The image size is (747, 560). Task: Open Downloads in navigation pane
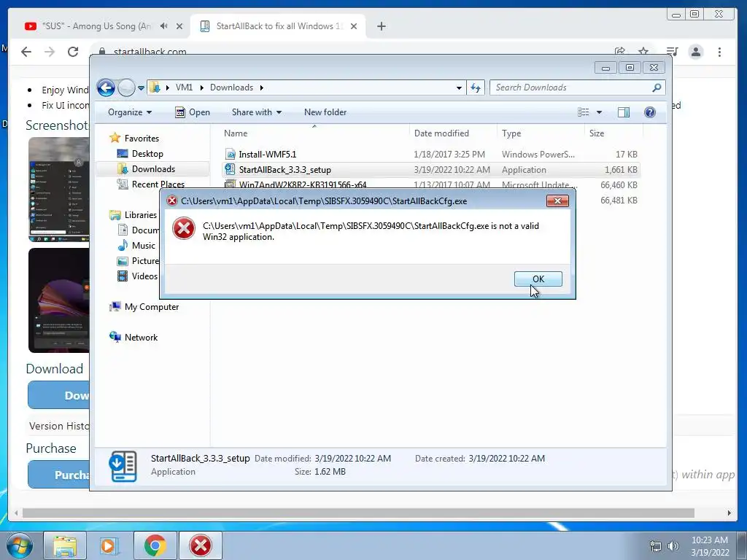153,169
